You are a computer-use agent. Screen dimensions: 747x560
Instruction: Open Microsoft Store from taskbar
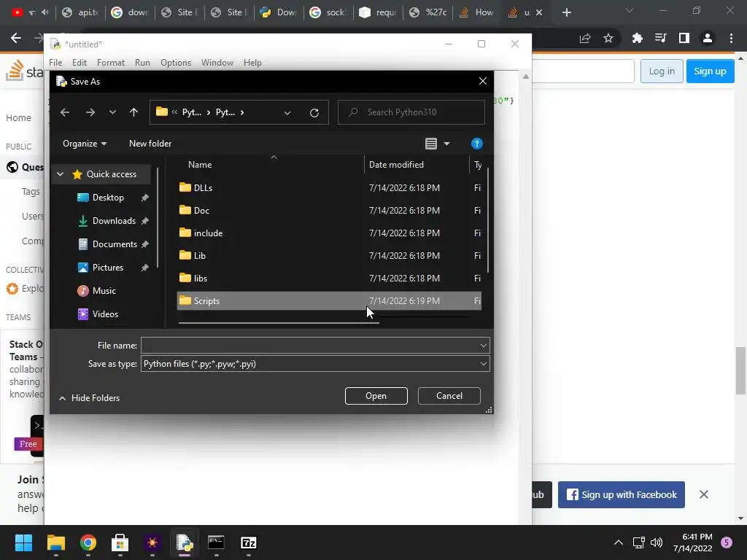[120, 542]
